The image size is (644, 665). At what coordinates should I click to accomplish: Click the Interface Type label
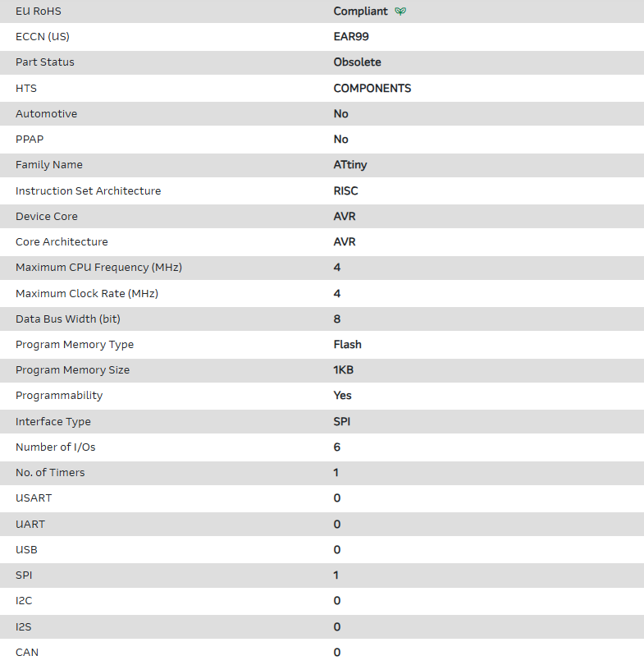(x=53, y=422)
